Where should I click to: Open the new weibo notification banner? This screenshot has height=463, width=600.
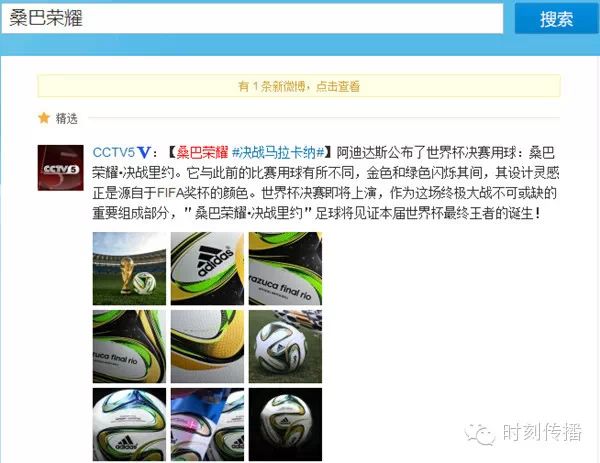pos(299,86)
